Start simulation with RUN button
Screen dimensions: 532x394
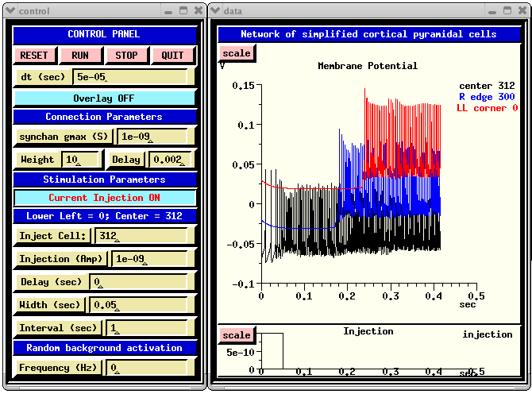pos(81,56)
